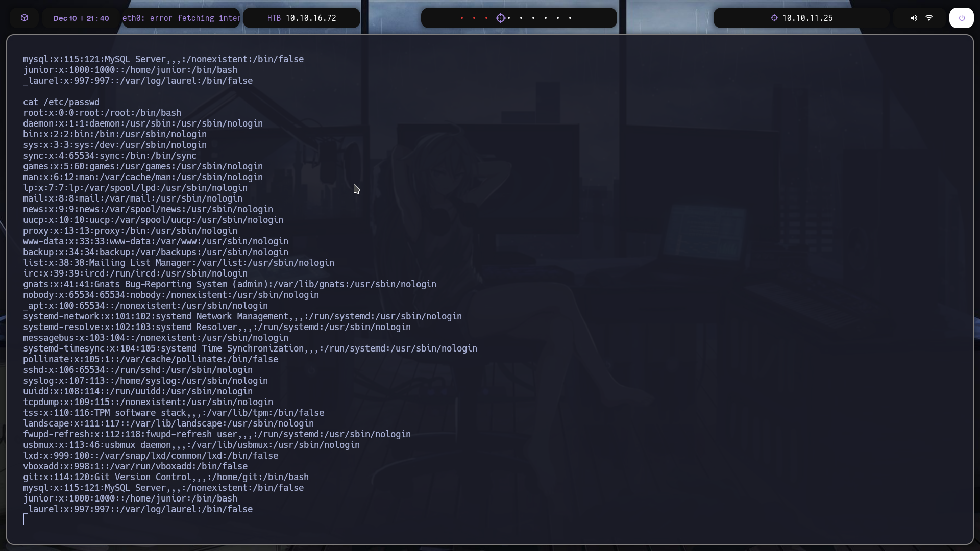This screenshot has height=551, width=980.
Task: Click the backup:x:34:34 line
Action: coord(156,252)
